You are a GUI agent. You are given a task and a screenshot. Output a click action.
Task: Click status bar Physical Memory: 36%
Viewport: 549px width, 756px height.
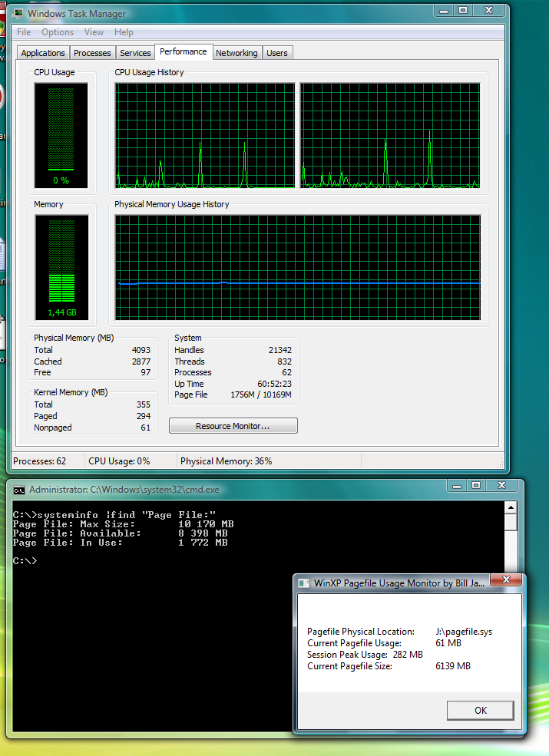click(x=227, y=461)
